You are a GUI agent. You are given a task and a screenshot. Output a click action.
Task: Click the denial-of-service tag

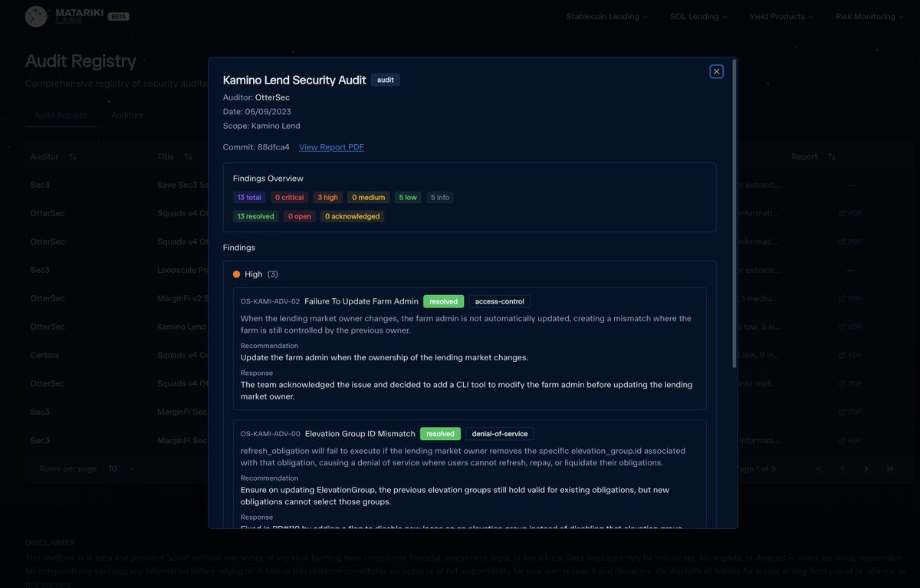500,434
